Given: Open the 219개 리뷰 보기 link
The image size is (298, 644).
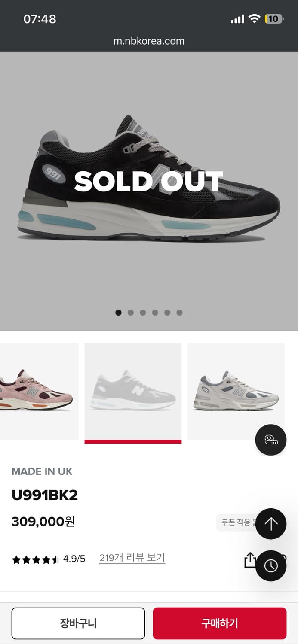Looking at the screenshot, I should point(132,558).
